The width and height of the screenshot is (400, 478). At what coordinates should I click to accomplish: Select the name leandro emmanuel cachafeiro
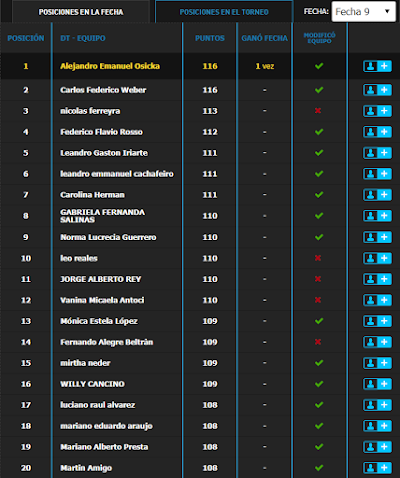click(117, 174)
